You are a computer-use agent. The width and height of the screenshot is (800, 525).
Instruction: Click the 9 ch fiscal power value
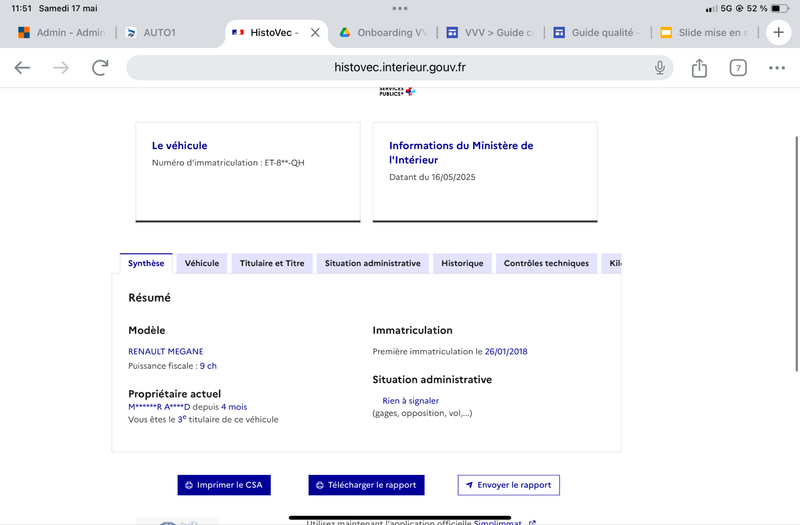[208, 366]
